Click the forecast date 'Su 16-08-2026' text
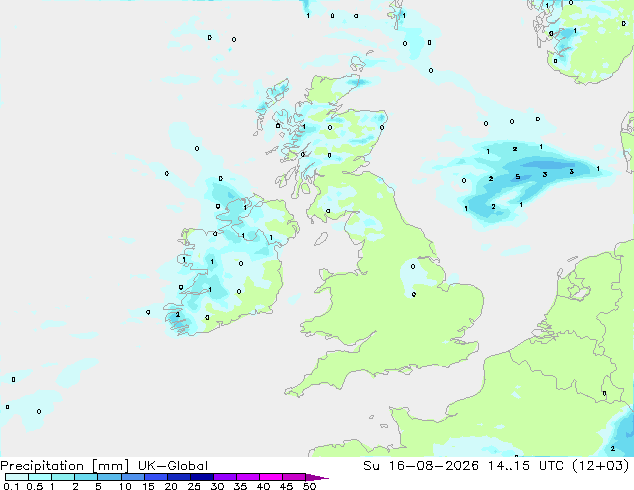This screenshot has width=634, height=490. [x=421, y=466]
